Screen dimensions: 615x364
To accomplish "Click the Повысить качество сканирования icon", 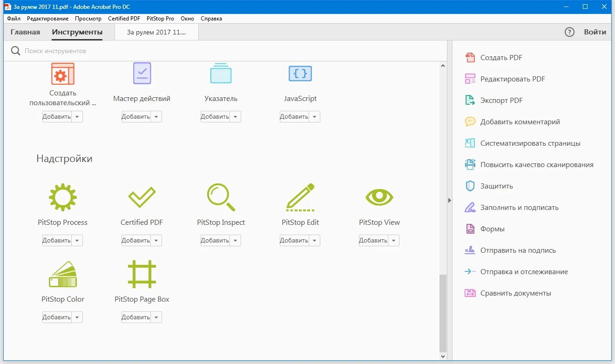I will coord(470,165).
